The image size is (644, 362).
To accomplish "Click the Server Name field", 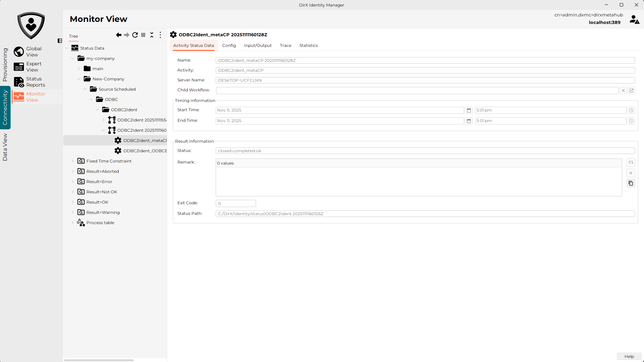I will [425, 80].
